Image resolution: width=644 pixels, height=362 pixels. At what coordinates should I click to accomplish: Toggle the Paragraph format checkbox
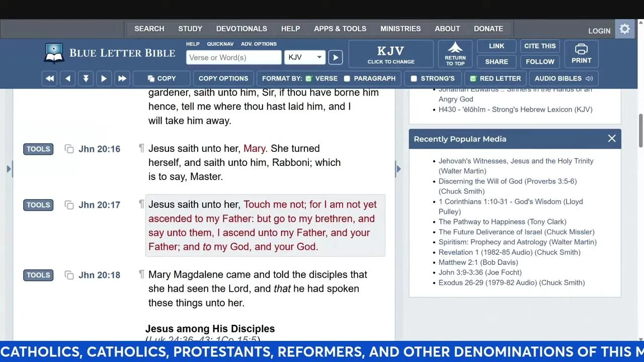(347, 78)
